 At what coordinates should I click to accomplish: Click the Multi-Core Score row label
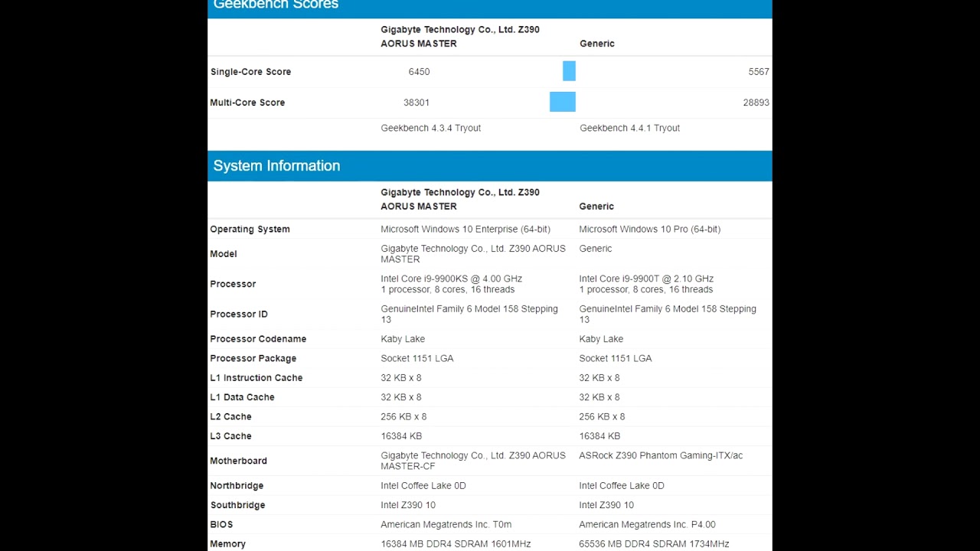pyautogui.click(x=247, y=103)
